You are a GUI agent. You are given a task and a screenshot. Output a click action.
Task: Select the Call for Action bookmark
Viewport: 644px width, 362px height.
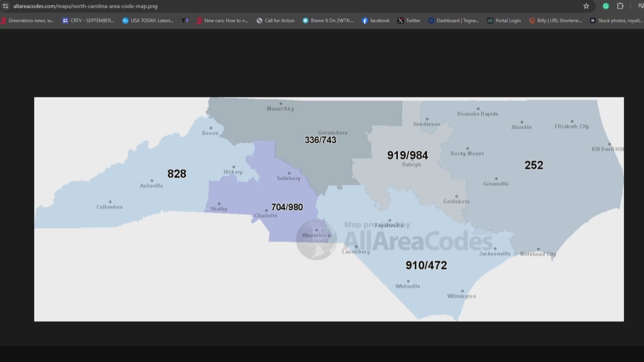pos(275,20)
